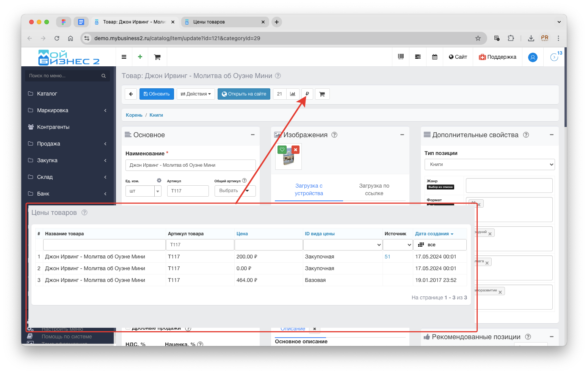Reload the page in browser

(x=57, y=38)
